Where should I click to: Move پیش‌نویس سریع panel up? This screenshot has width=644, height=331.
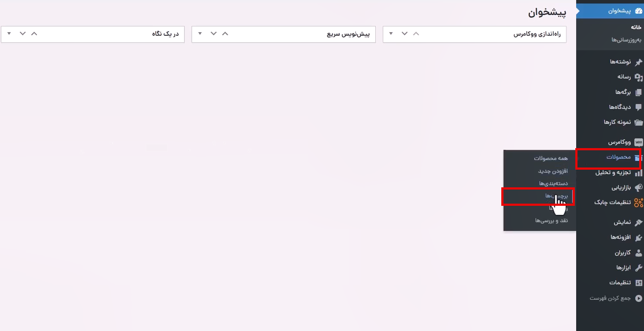pyautogui.click(x=225, y=34)
